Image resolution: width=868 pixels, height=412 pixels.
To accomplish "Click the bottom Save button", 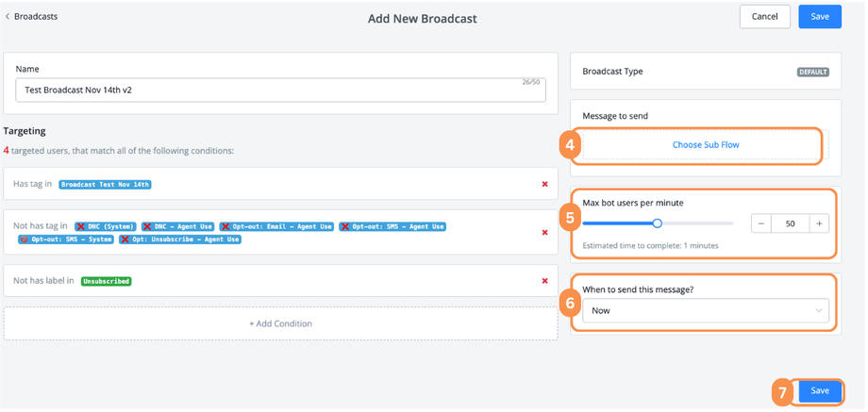I will tap(819, 391).
